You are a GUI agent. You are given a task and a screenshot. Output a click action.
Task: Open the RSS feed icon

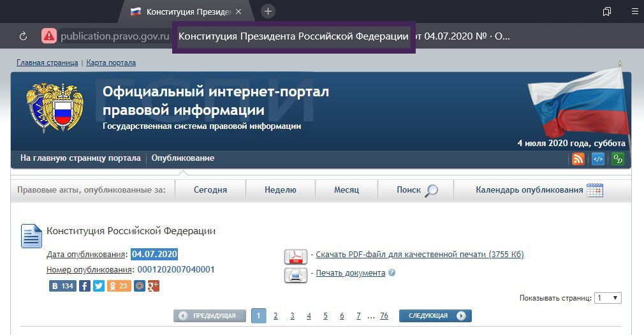[x=578, y=160]
